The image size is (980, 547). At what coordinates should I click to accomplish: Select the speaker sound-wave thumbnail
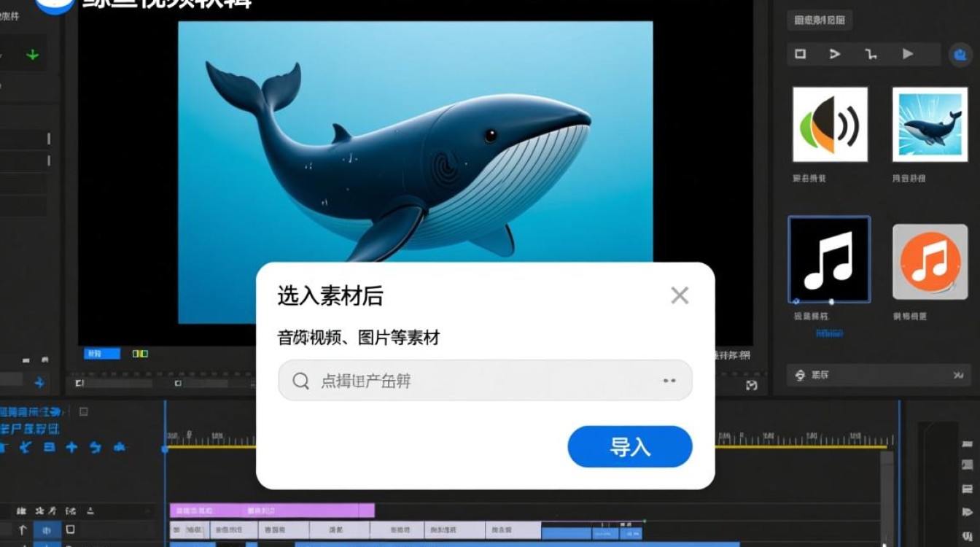pyautogui.click(x=830, y=124)
